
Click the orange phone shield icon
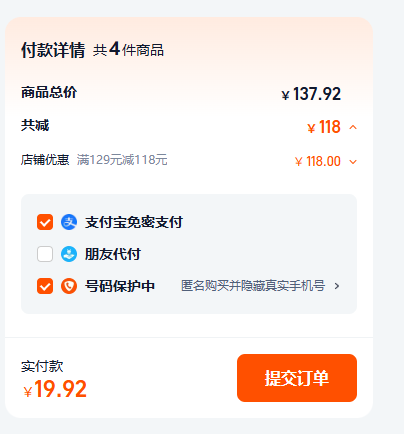pyautogui.click(x=69, y=286)
